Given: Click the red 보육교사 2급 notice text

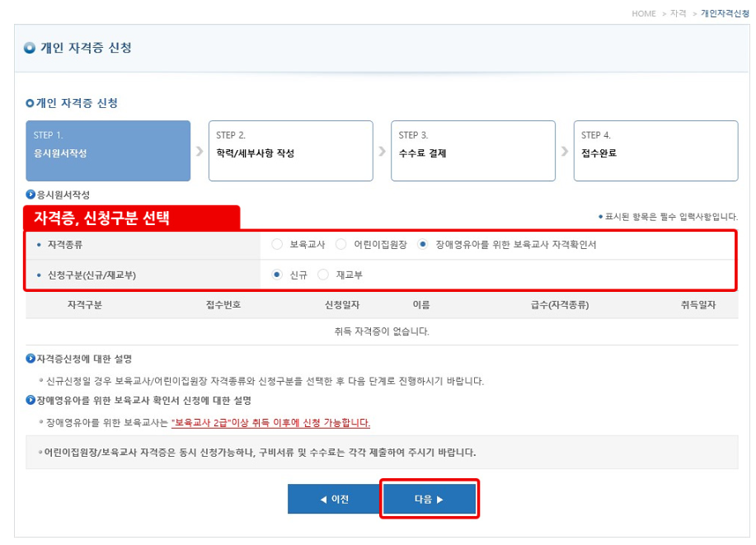Looking at the screenshot, I should coord(270,423).
